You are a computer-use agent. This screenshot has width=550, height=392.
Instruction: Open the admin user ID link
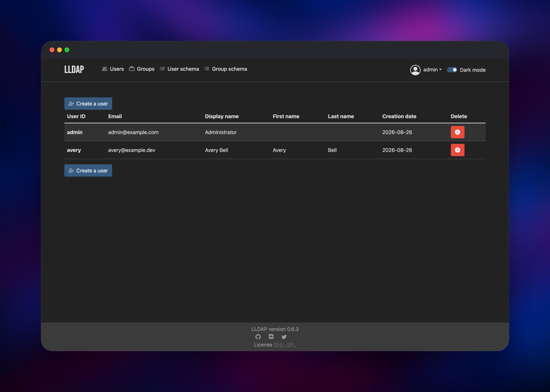click(x=75, y=132)
